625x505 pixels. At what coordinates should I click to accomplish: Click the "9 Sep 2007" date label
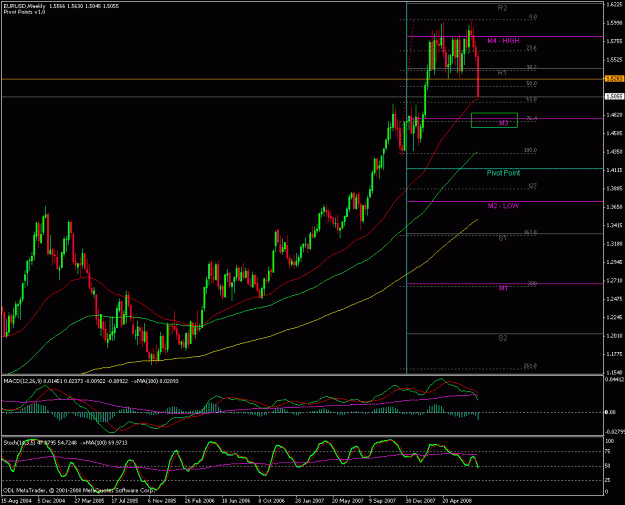click(x=382, y=501)
